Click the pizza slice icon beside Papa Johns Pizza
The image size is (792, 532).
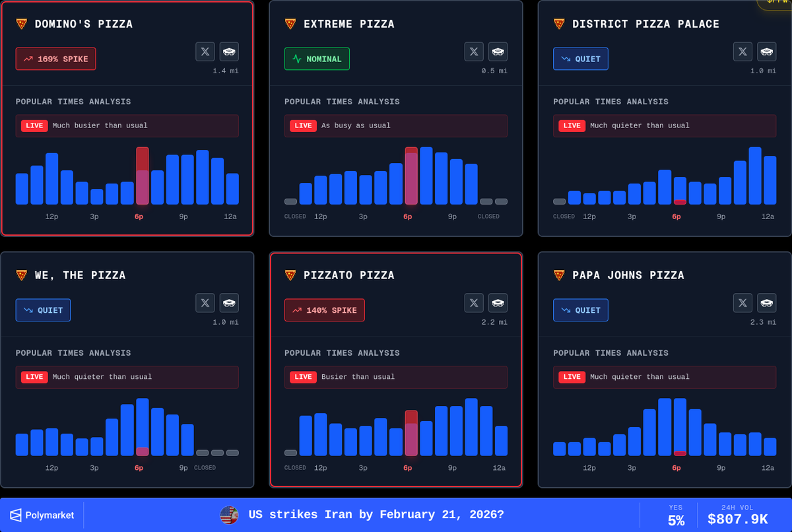pyautogui.click(x=559, y=275)
